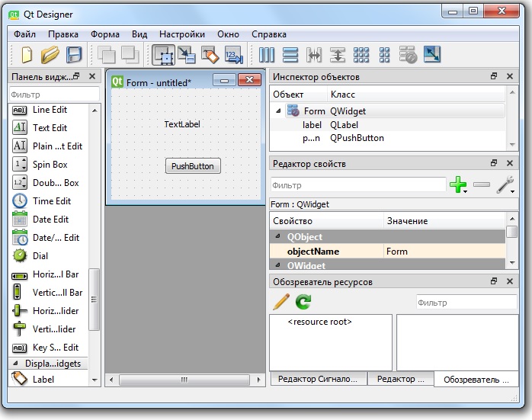Open the Правка menu
The height and width of the screenshot is (420, 532).
click(62, 34)
